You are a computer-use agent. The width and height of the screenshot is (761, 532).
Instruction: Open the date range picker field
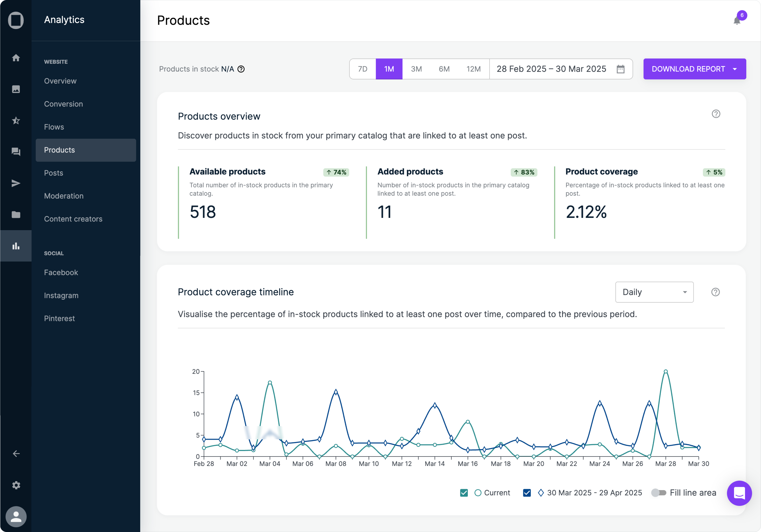tap(551, 69)
